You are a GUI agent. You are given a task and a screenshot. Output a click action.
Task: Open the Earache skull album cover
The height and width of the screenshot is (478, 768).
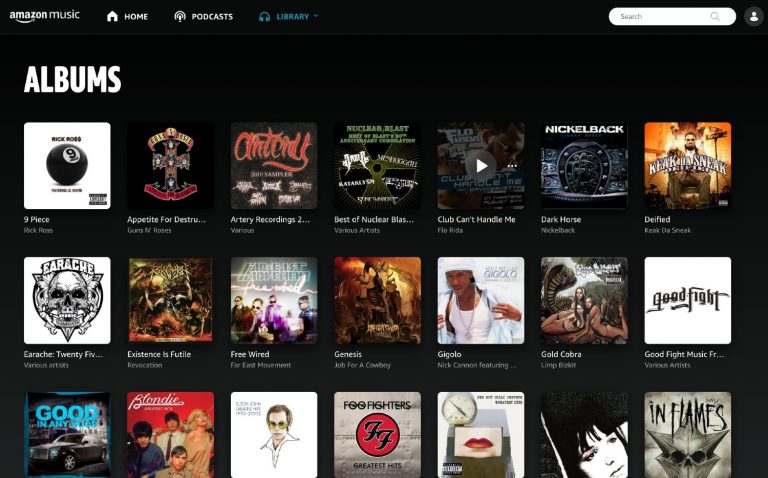coord(67,300)
